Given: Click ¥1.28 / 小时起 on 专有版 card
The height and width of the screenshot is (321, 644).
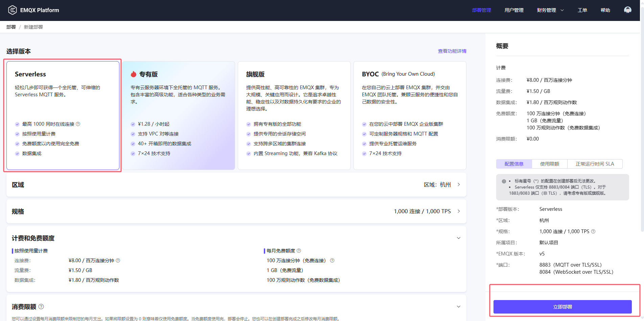Looking at the screenshot, I should (154, 124).
